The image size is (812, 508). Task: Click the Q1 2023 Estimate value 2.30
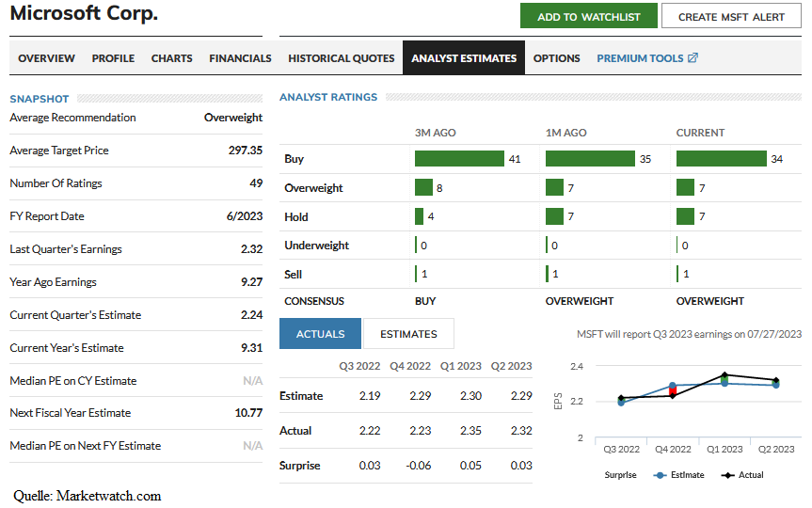(x=470, y=396)
